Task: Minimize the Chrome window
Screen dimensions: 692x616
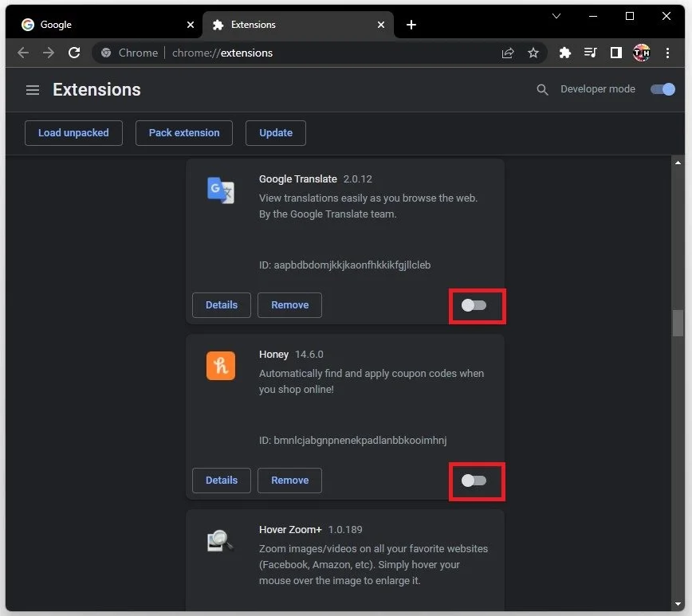Action: tap(593, 16)
